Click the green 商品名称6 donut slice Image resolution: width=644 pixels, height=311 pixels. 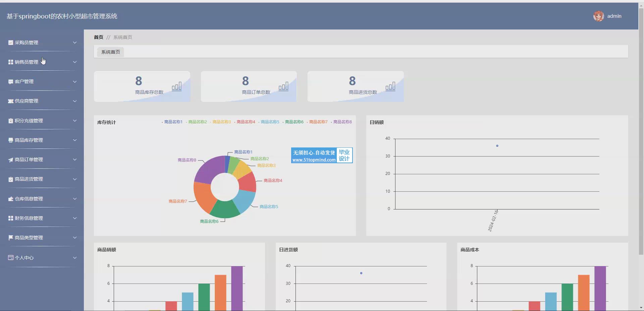[225, 209]
